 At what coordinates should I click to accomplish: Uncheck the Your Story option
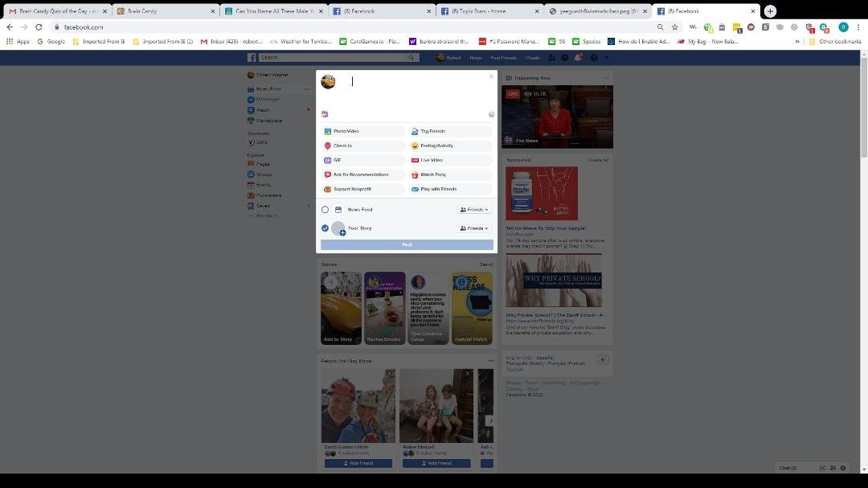[325, 228]
